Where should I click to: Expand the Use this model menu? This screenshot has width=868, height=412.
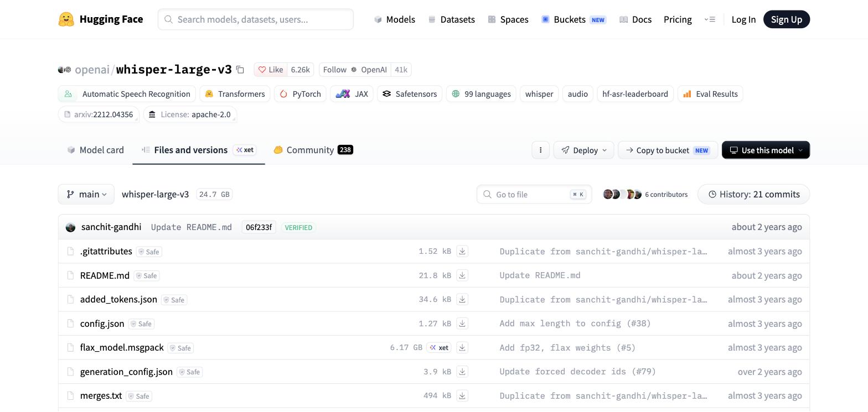coord(766,150)
